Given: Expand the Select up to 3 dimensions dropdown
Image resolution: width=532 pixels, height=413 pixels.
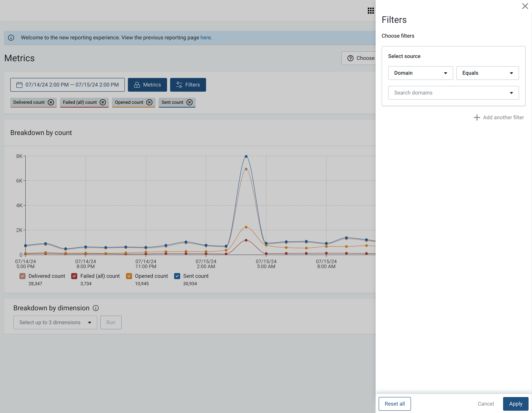Looking at the screenshot, I should point(55,322).
